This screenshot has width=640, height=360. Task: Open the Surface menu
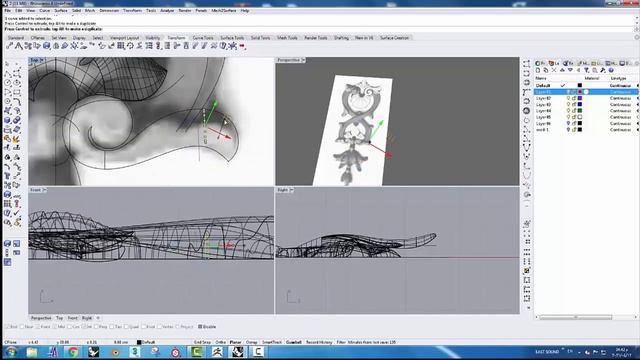click(61, 11)
